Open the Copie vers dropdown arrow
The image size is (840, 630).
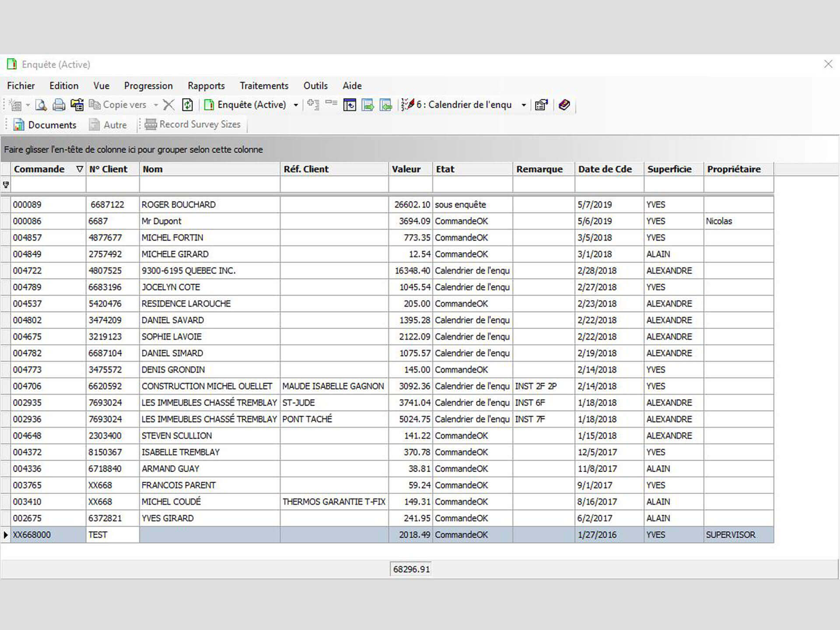[156, 105]
